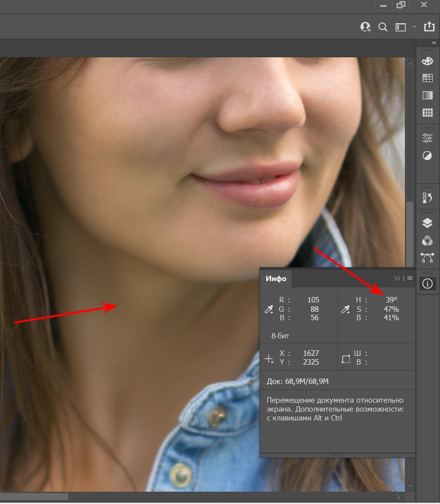The width and height of the screenshot is (440, 504).
Task: Collapse the Info panel with double chevrons
Action: point(397,278)
